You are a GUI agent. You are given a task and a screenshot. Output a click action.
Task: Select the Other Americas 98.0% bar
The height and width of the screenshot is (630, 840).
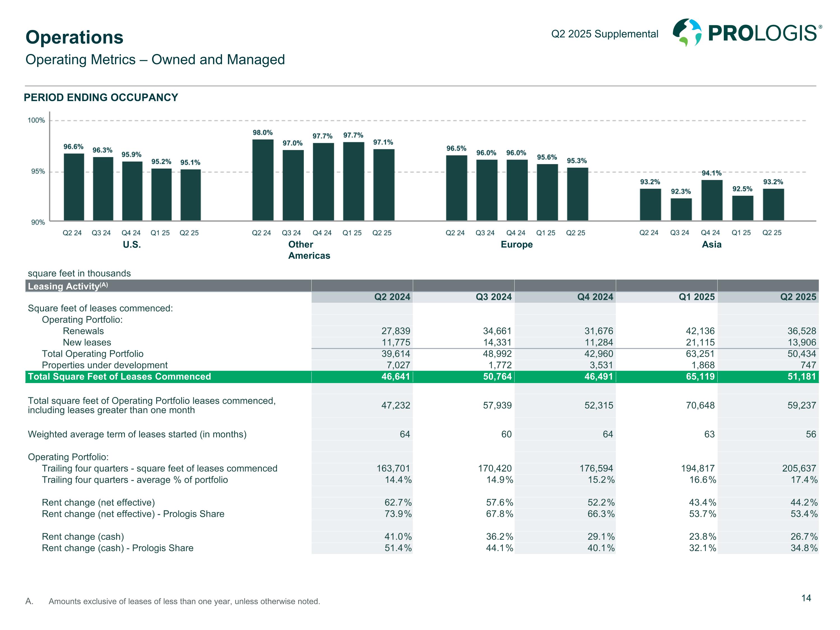point(263,180)
